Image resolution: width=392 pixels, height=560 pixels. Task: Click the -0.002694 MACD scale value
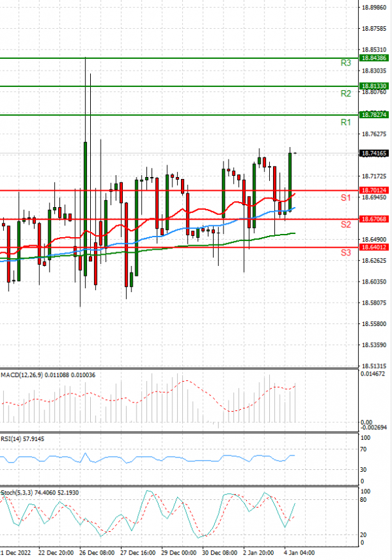pos(374,427)
